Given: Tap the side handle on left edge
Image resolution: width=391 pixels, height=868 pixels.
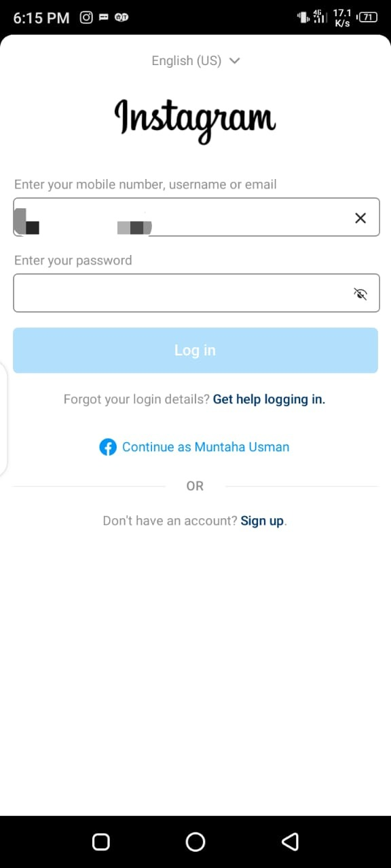Looking at the screenshot, I should click(x=3, y=418).
